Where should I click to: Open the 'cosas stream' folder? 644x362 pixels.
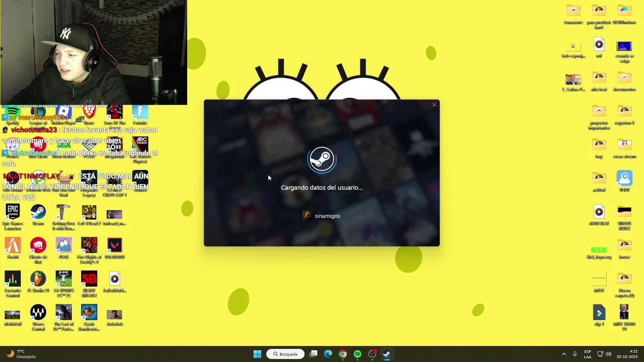(x=624, y=148)
